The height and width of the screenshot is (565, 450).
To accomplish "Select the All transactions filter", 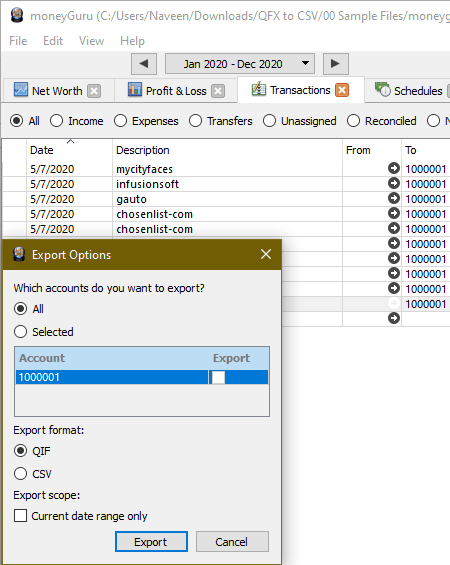I will click(17, 121).
